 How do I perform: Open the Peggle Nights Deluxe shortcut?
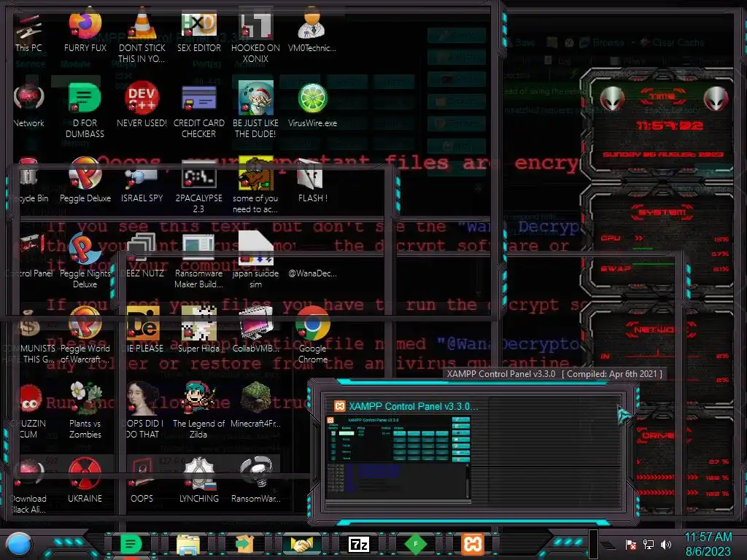[x=85, y=261]
